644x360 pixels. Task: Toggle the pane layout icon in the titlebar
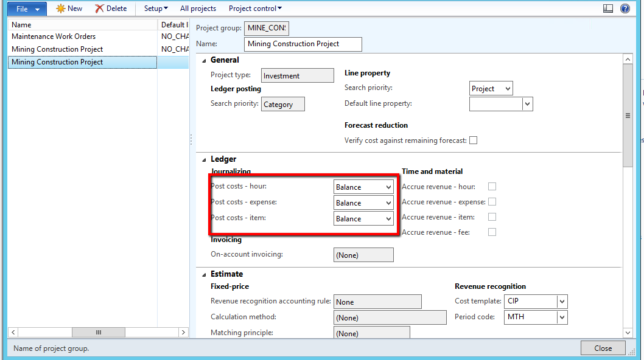pyautogui.click(x=608, y=8)
